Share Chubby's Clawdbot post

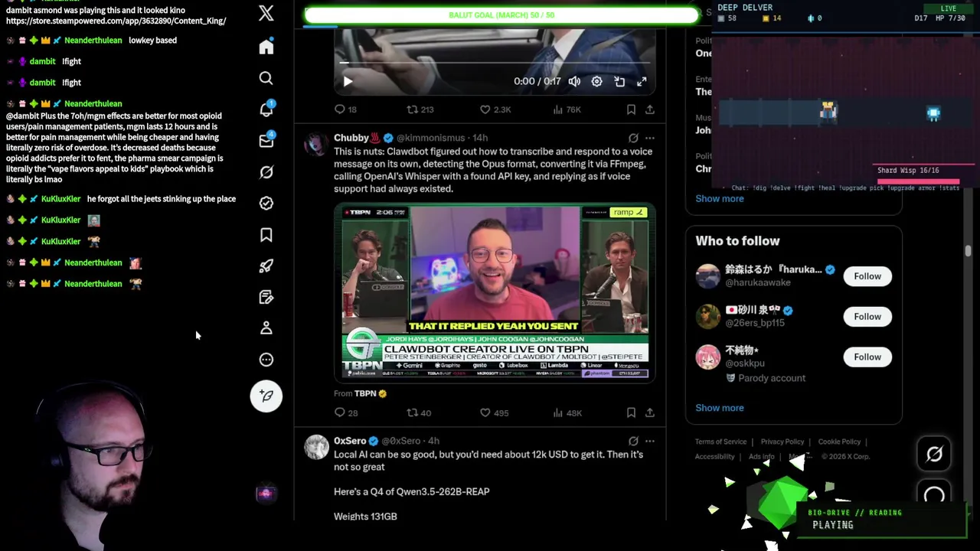coord(649,412)
